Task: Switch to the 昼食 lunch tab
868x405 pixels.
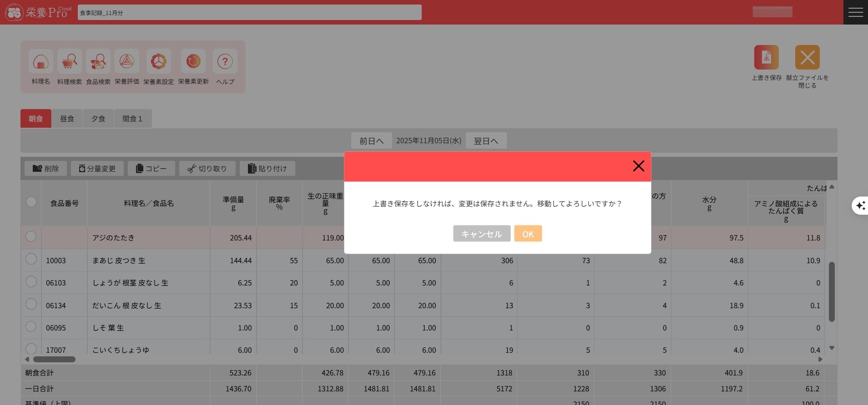Action: (x=67, y=119)
